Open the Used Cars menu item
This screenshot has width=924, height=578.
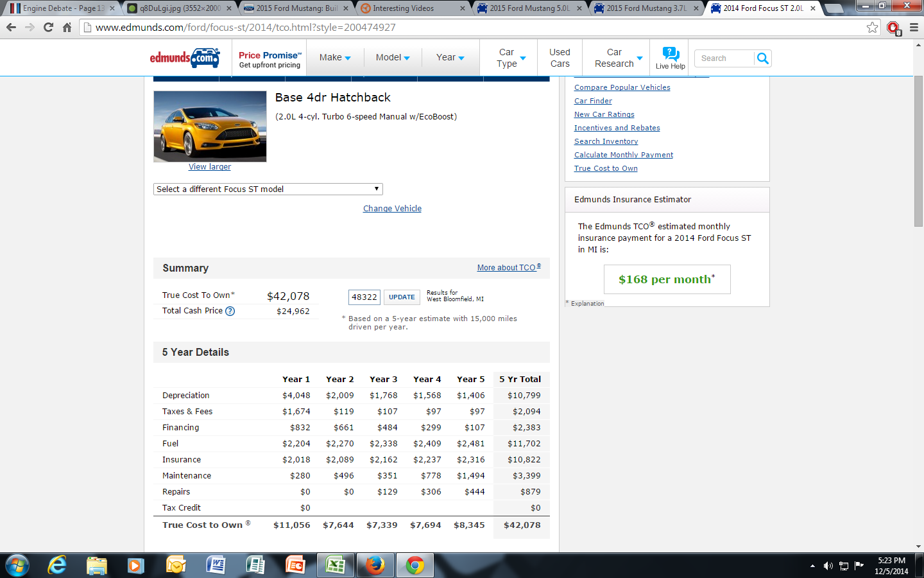(560, 58)
